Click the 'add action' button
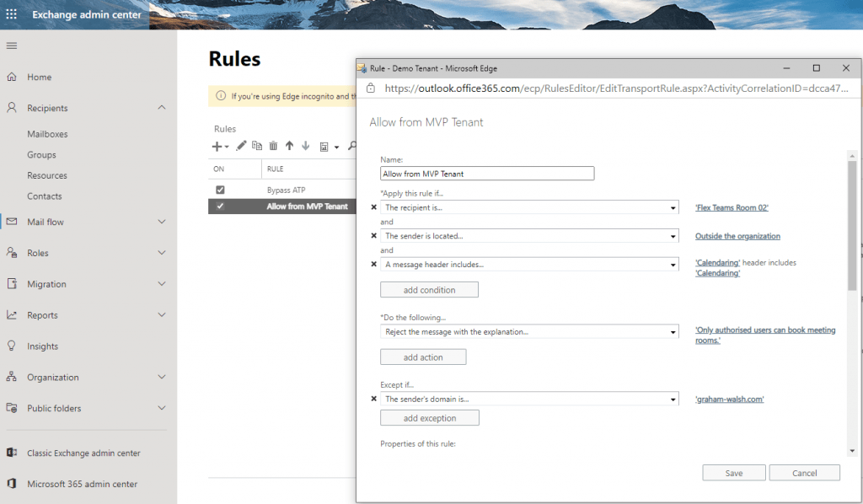The height and width of the screenshot is (504, 863). [423, 357]
